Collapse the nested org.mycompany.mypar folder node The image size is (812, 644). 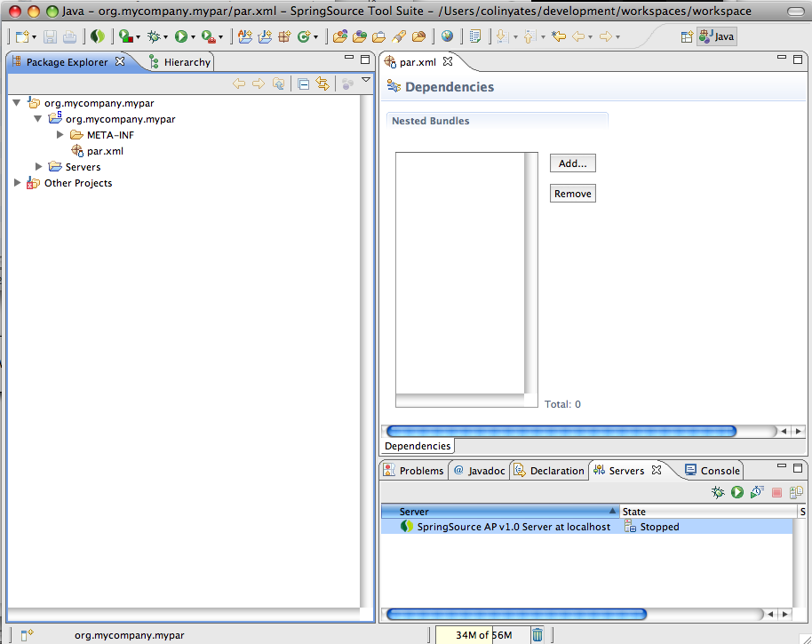point(38,119)
